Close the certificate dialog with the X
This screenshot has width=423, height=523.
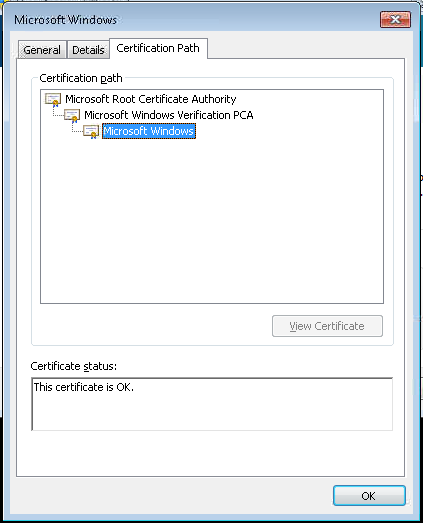coord(395,20)
